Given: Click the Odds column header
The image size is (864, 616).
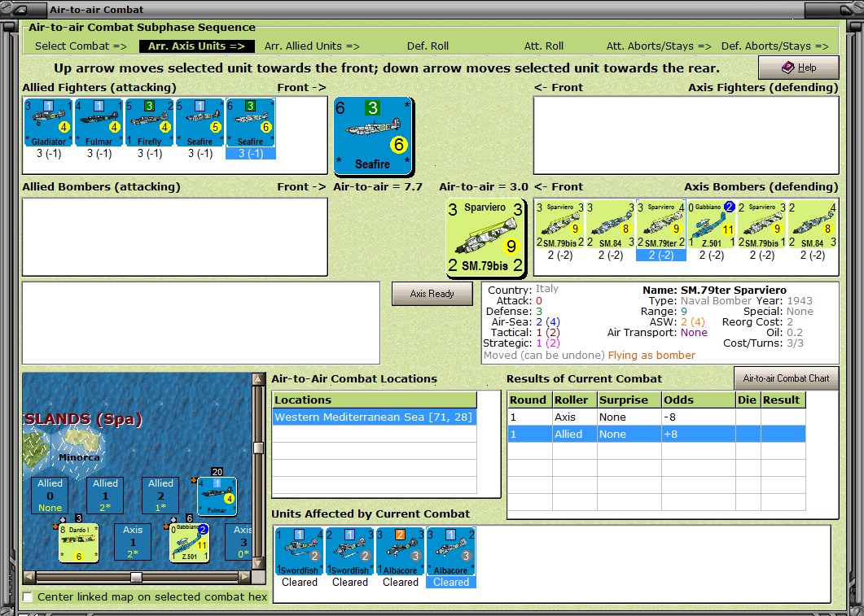Looking at the screenshot, I should click(x=698, y=400).
